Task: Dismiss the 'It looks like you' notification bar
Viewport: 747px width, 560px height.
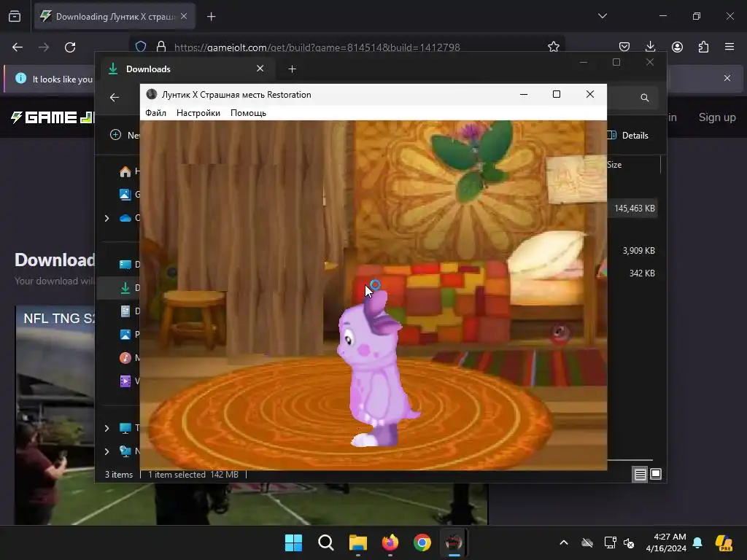Action: (x=727, y=77)
